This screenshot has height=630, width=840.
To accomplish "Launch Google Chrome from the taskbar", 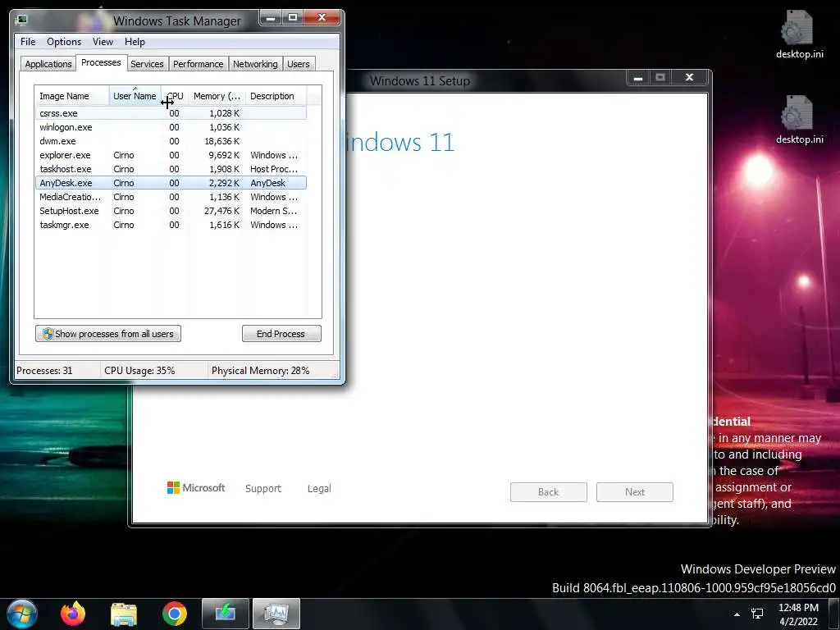I will click(x=175, y=614).
